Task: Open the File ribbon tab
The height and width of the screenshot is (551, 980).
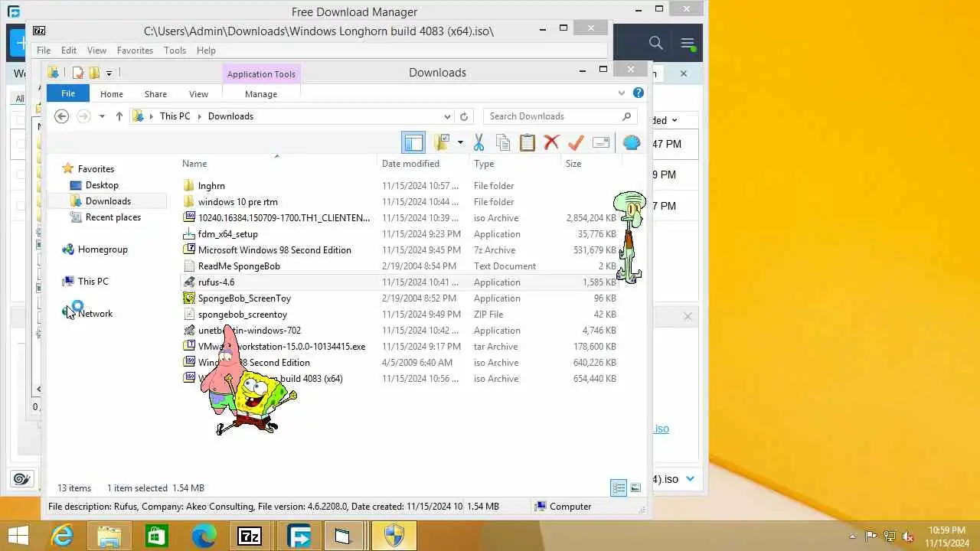Action: click(x=68, y=93)
